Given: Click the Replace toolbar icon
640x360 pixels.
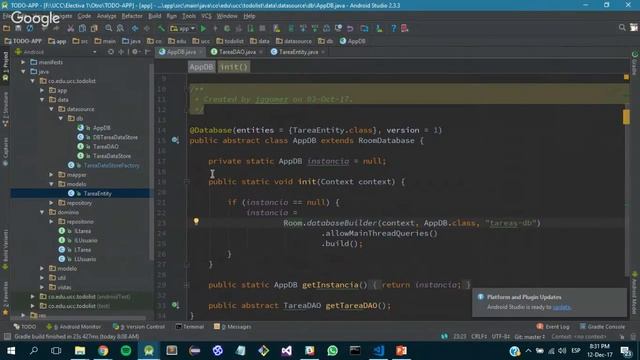Looking at the screenshot, I should (120, 29).
